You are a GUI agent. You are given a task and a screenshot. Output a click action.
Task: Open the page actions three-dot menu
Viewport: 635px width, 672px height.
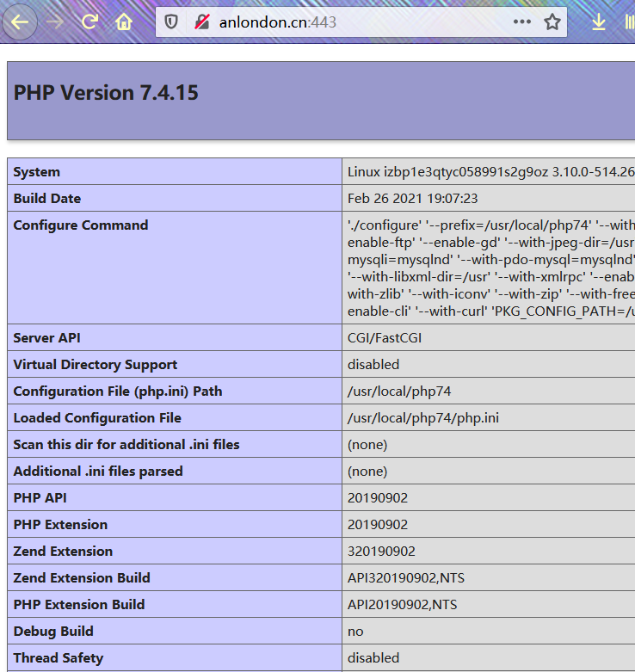(522, 22)
